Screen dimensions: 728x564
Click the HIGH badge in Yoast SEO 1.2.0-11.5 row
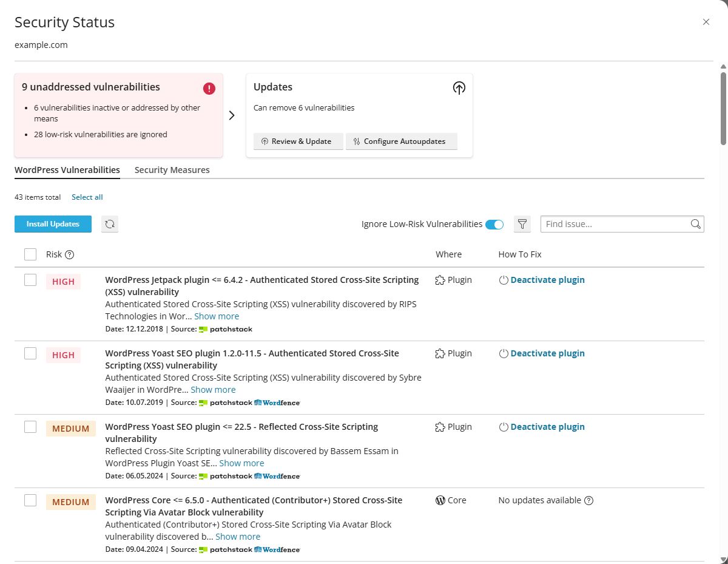[x=63, y=355]
